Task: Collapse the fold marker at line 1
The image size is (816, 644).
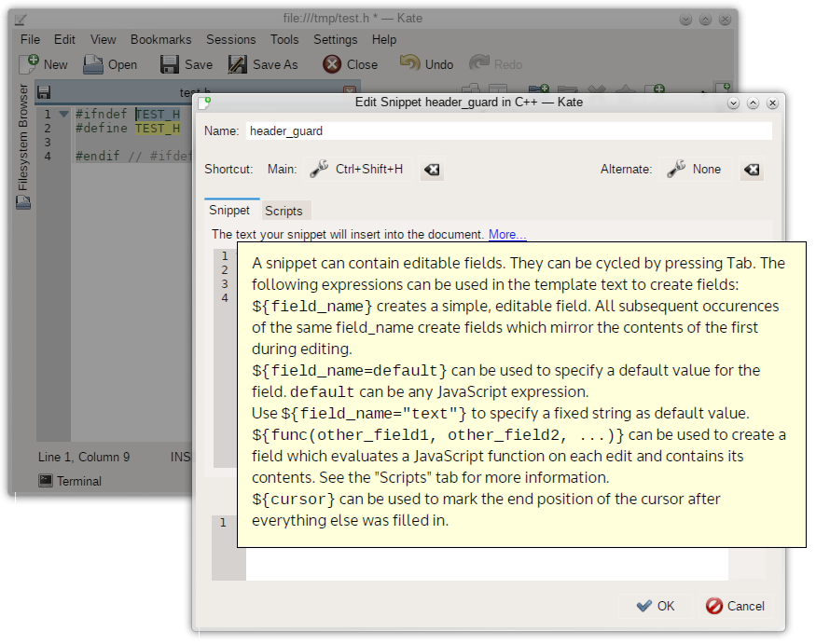Action: tap(64, 114)
